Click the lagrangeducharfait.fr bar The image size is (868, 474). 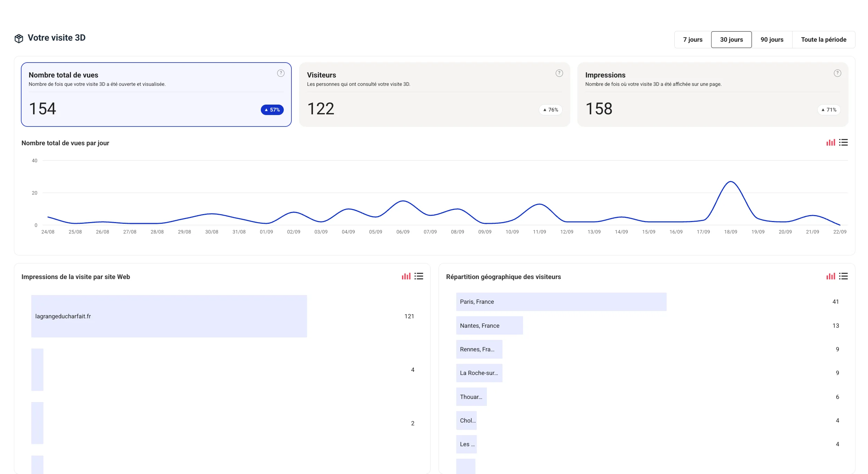(169, 316)
